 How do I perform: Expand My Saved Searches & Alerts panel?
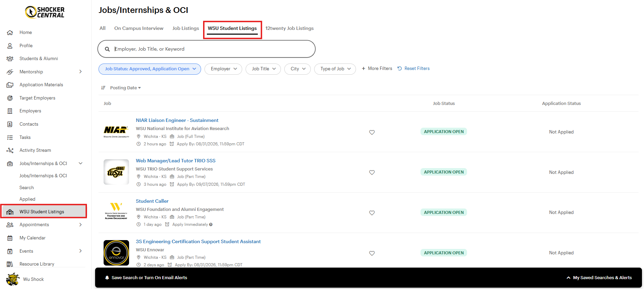[599, 278]
